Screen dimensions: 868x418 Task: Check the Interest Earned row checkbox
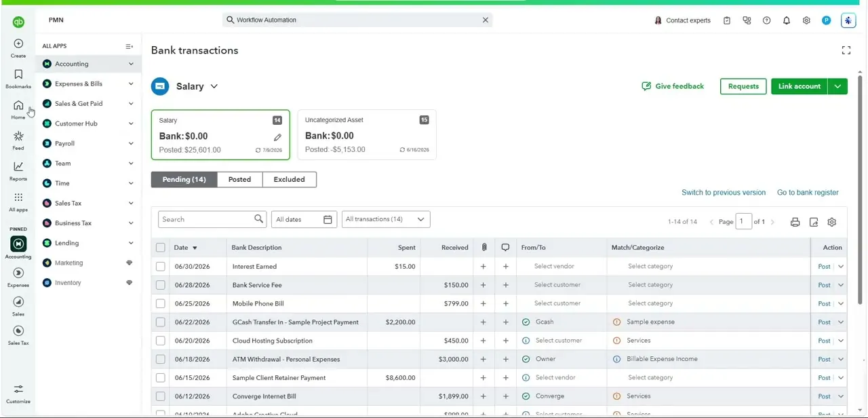(x=161, y=267)
